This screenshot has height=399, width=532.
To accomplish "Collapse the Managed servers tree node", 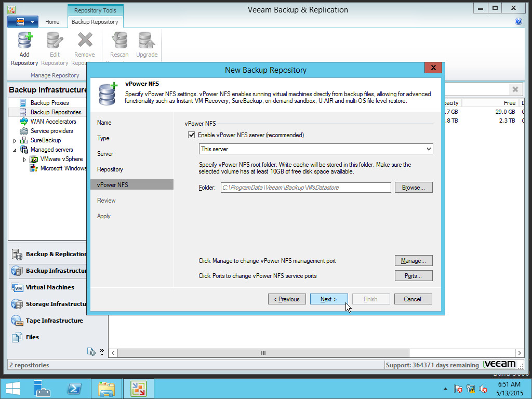I will click(x=14, y=150).
